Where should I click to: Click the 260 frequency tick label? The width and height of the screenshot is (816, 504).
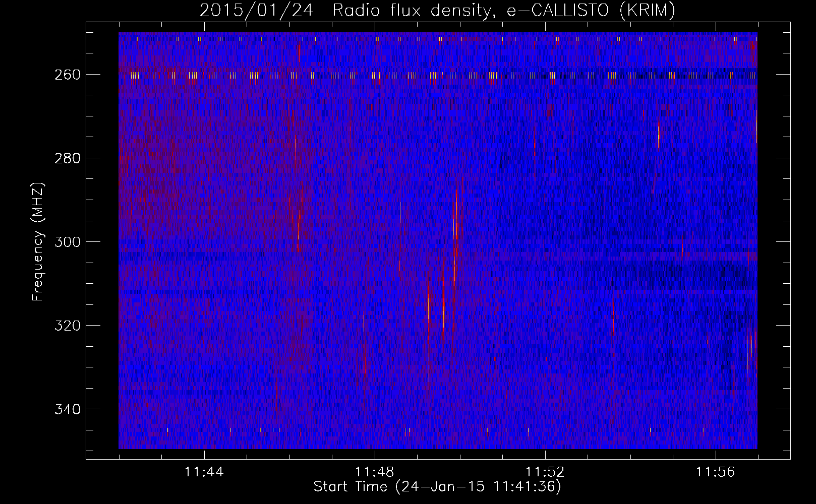click(x=67, y=75)
